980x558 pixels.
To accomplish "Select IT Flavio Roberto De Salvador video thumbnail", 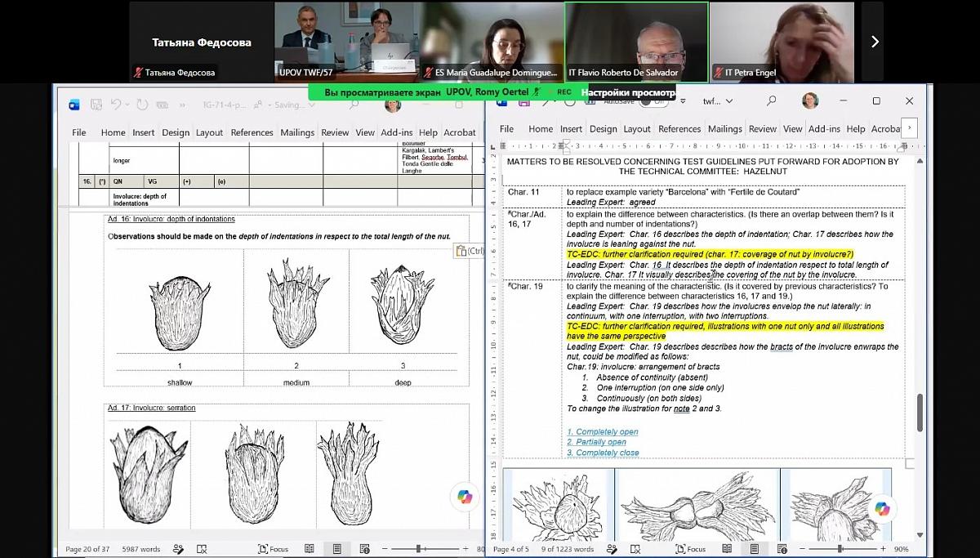I will [637, 42].
